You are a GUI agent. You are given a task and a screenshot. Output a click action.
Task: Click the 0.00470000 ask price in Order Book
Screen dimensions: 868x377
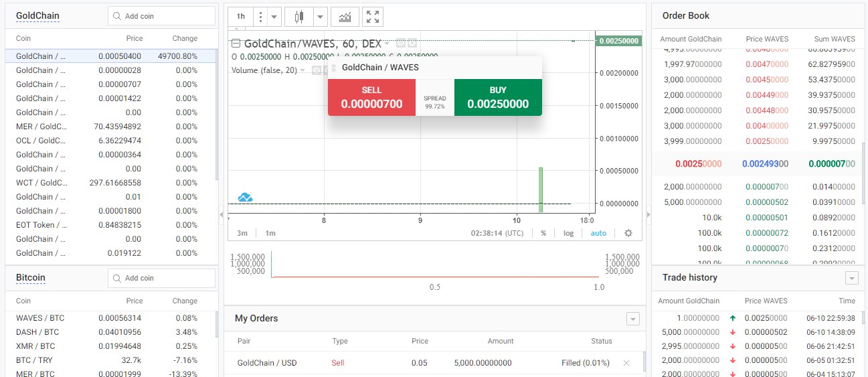click(x=767, y=64)
